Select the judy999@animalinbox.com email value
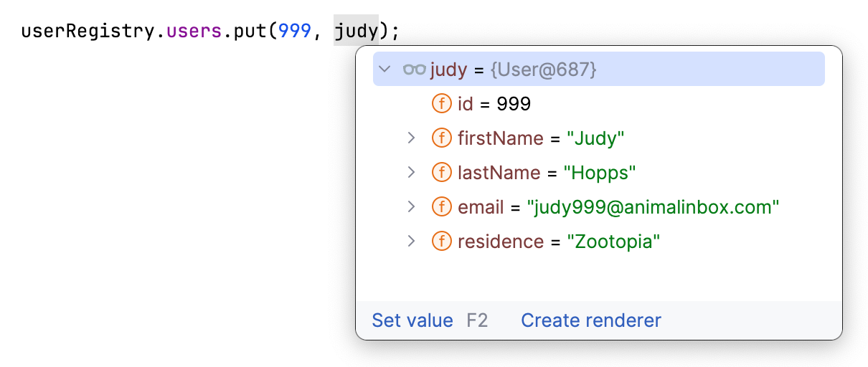The width and height of the screenshot is (868, 367). click(x=653, y=207)
